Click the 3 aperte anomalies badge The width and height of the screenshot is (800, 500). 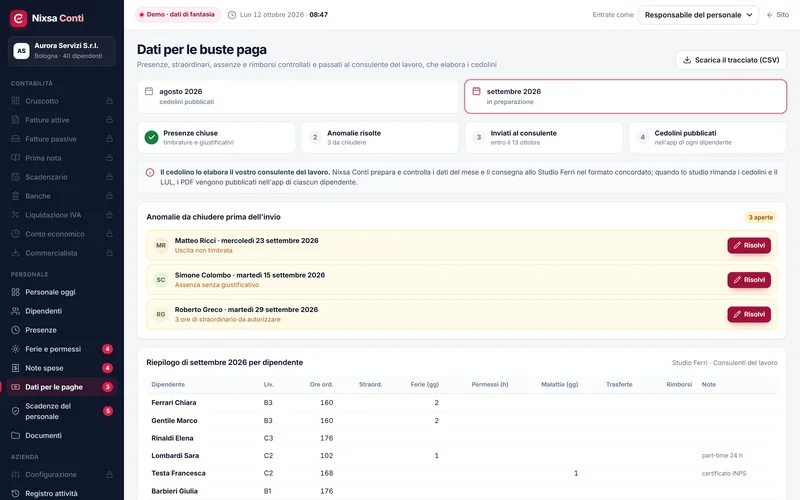pos(760,217)
